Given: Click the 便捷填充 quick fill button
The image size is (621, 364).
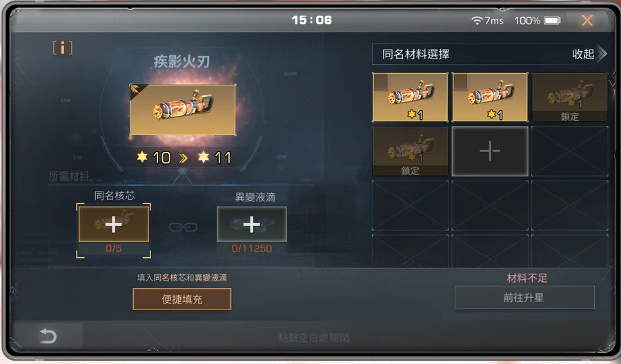Looking at the screenshot, I should [x=181, y=299].
